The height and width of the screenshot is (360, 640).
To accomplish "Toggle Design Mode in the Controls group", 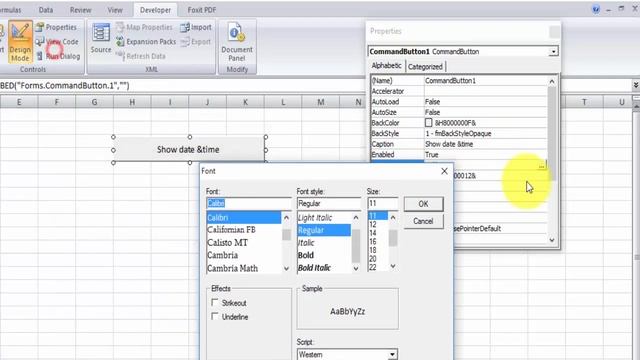I will click(20, 42).
